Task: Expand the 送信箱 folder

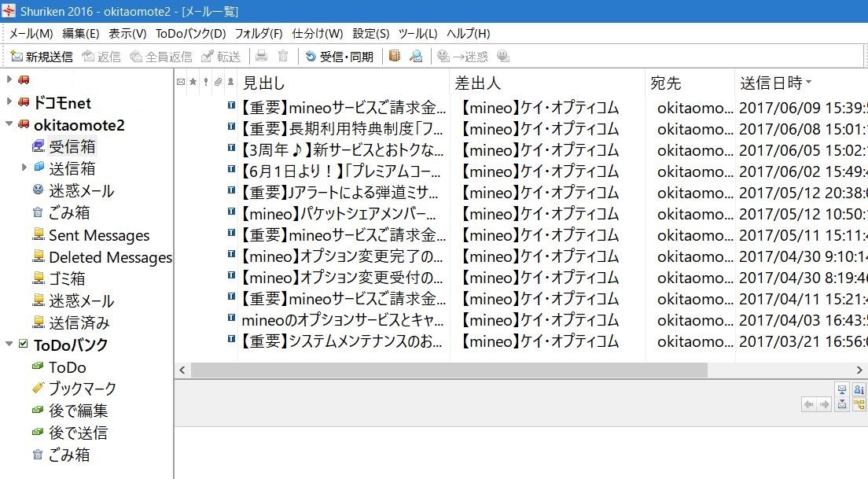Action: pos(24,168)
